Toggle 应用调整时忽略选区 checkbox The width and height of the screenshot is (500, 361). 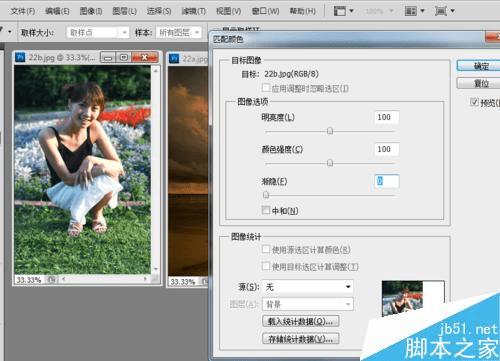pos(266,88)
